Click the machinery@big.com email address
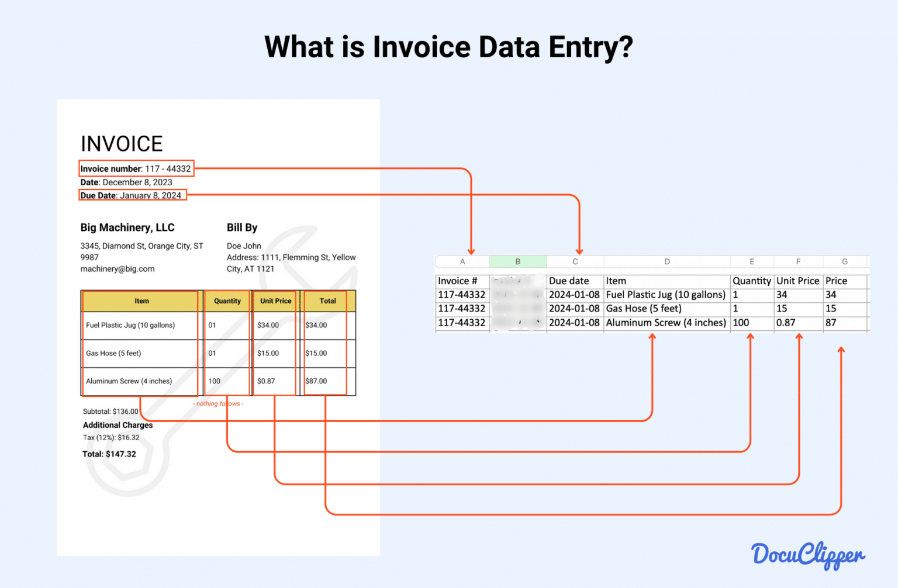Image resolution: width=898 pixels, height=588 pixels. pos(118,268)
